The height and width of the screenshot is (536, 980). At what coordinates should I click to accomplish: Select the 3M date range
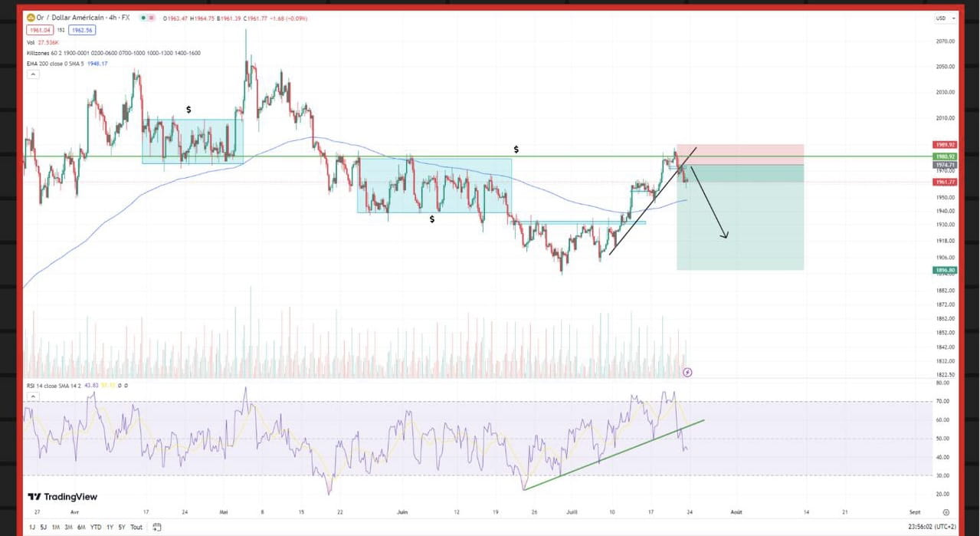[x=68, y=527]
